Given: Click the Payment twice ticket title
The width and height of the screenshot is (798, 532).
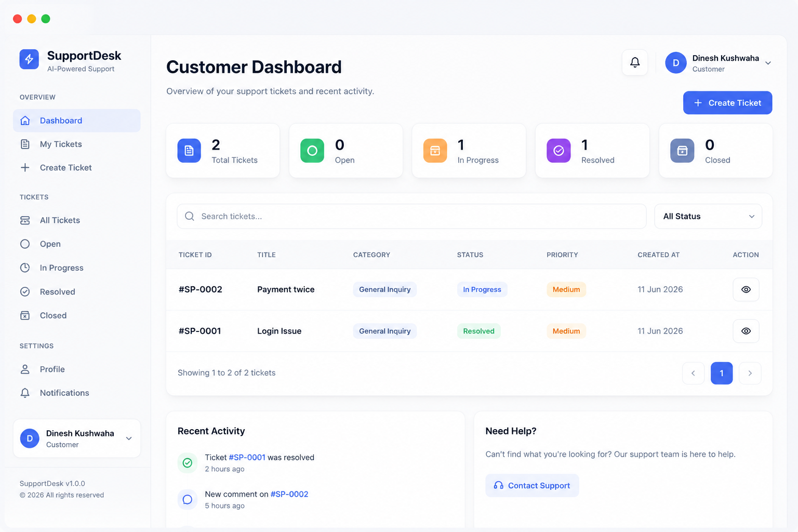Looking at the screenshot, I should [x=286, y=289].
